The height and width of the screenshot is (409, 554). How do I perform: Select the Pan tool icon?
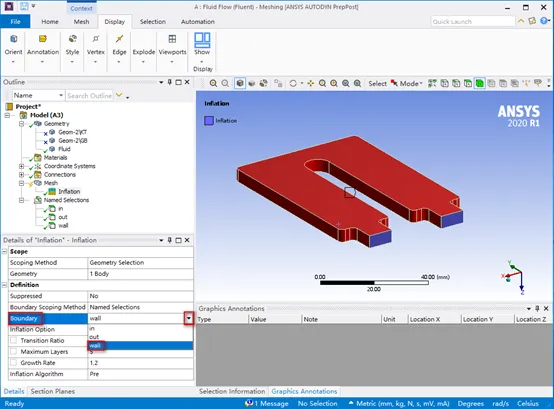coord(311,83)
